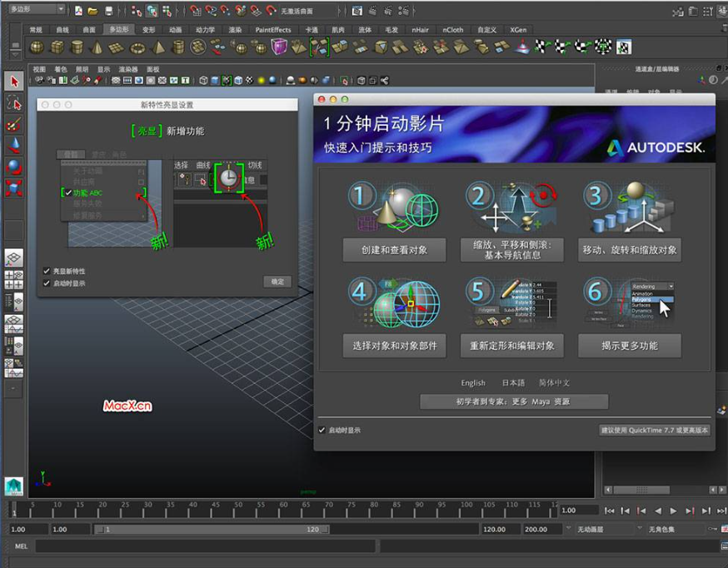
Task: Select the XGen shelf tab
Action: click(x=518, y=30)
